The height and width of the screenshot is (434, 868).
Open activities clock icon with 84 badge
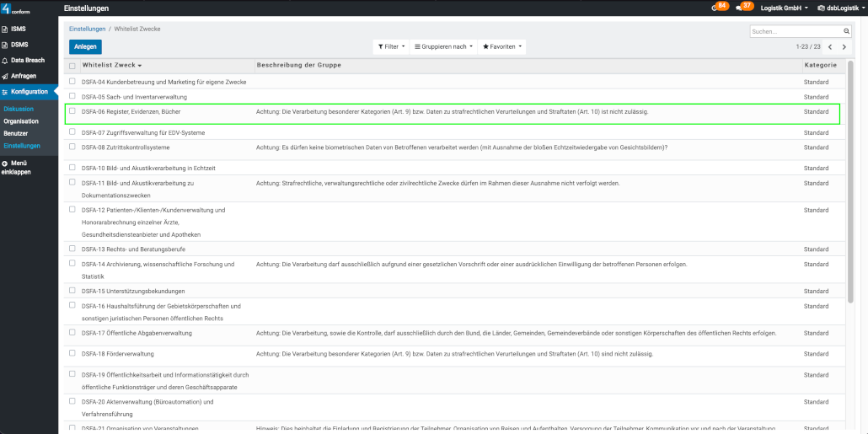[715, 8]
